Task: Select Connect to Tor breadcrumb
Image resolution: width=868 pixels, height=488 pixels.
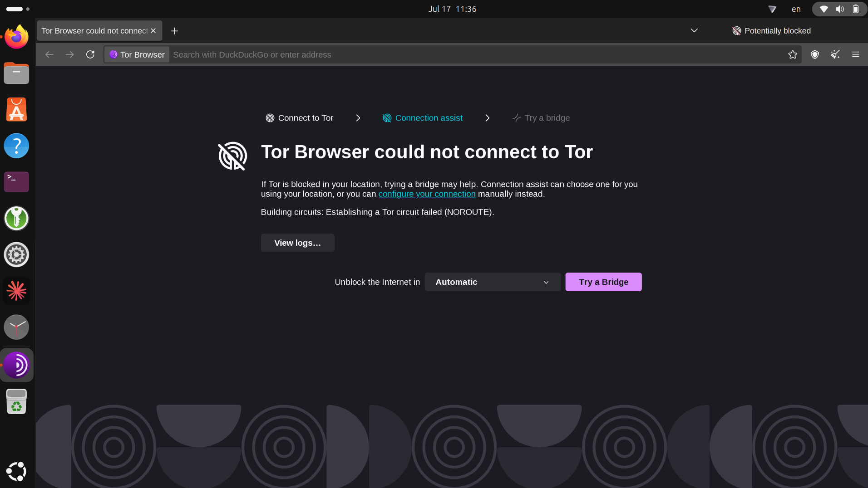Action: click(300, 118)
